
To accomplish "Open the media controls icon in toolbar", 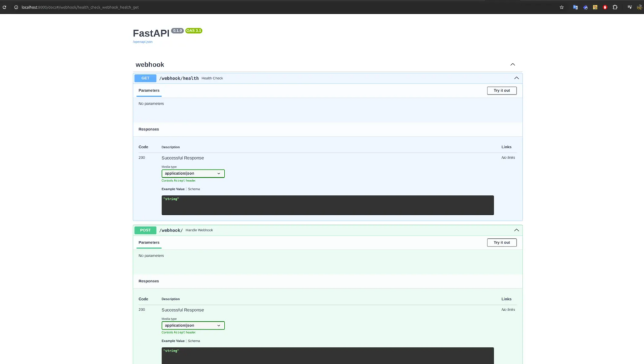I will click(x=629, y=7).
